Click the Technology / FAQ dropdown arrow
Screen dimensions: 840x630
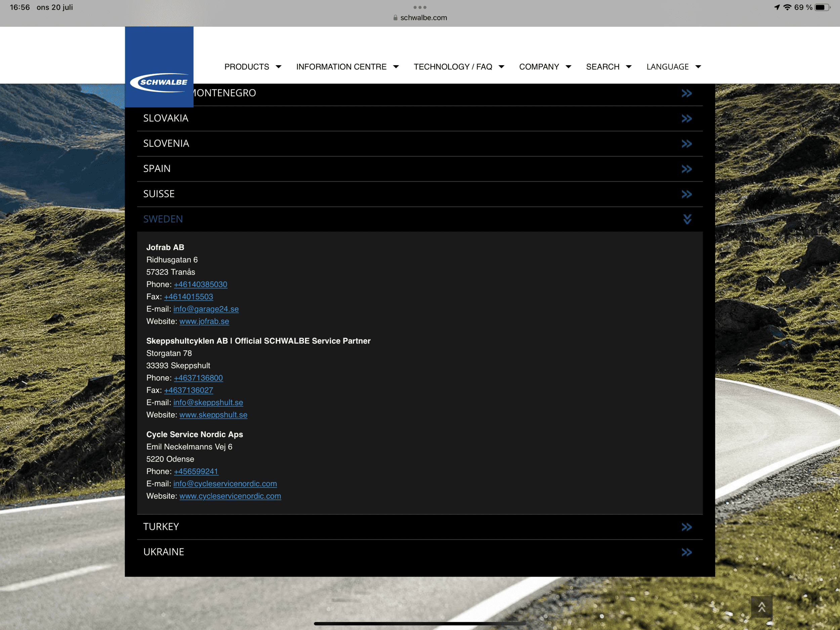click(x=501, y=67)
